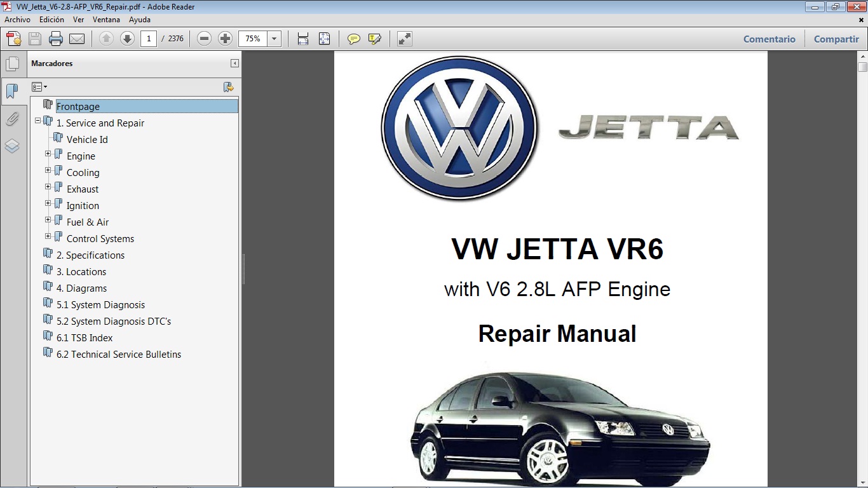Collapse the Service and Repair bookmark
Screen dimensions: 868x488
[x=38, y=120]
